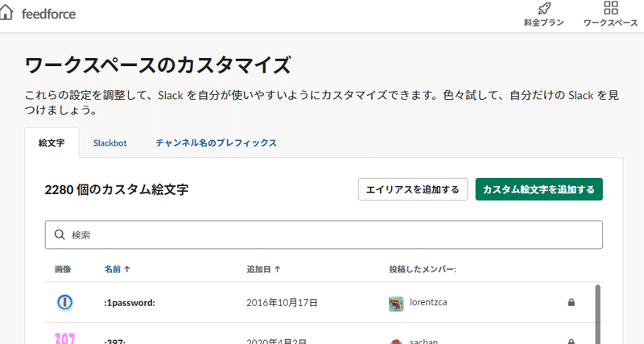The width and height of the screenshot is (644, 344).
Task: Open the workspaces grid icon
Action: point(611,7)
